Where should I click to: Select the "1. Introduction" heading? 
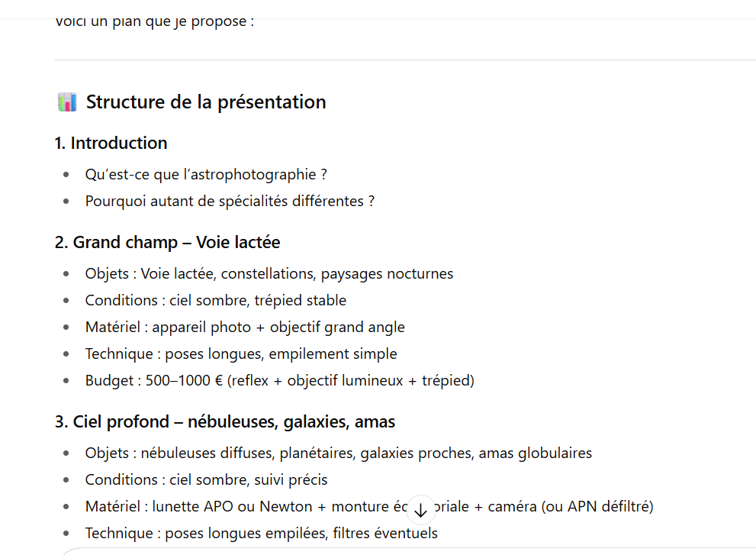tap(111, 143)
